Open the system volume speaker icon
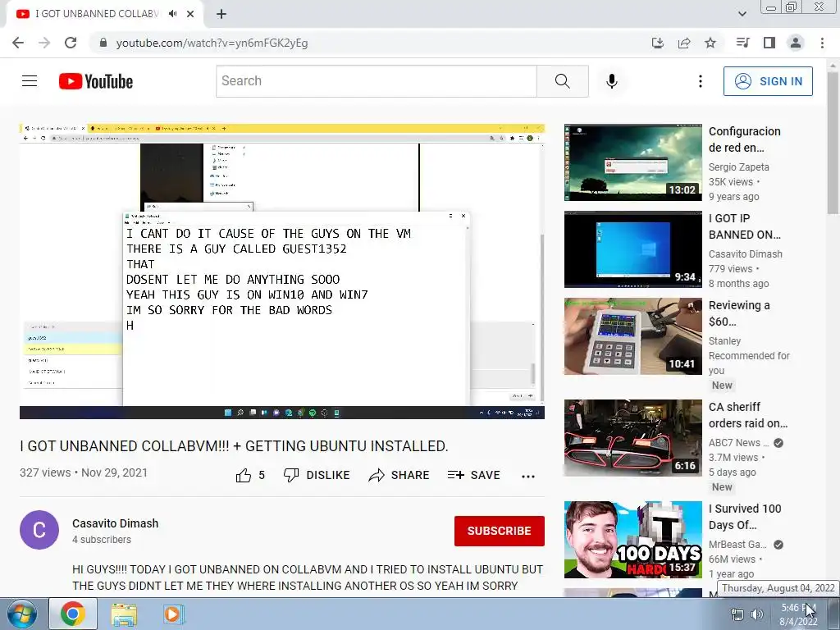This screenshot has width=840, height=630. [757, 614]
